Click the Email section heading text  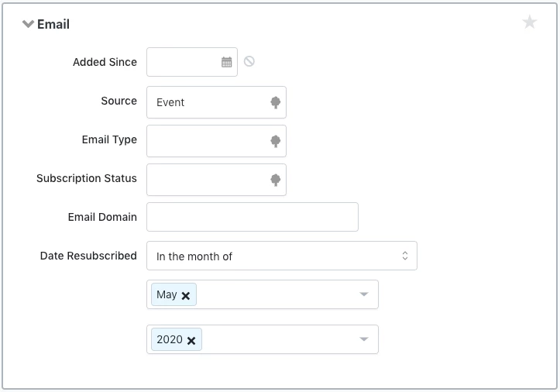tap(53, 24)
